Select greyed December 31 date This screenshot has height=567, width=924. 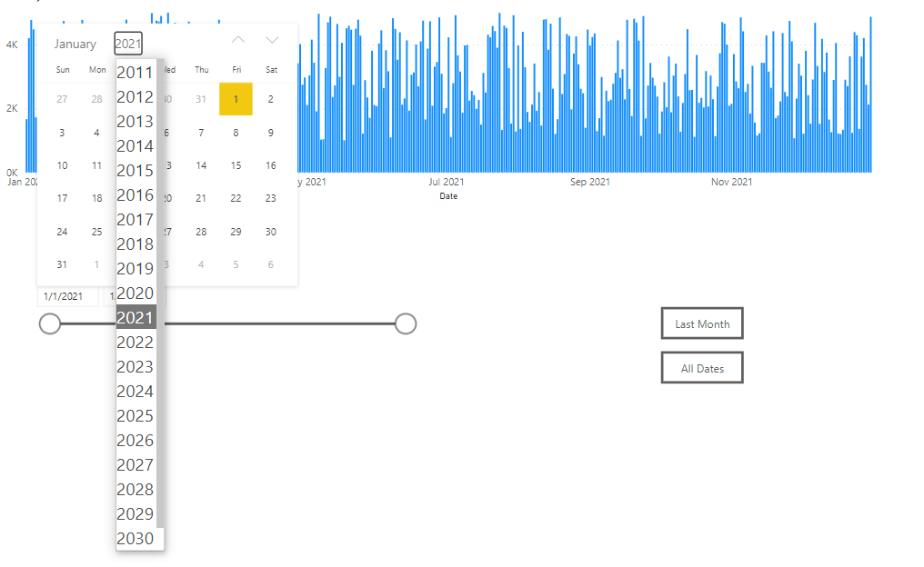tap(201, 99)
